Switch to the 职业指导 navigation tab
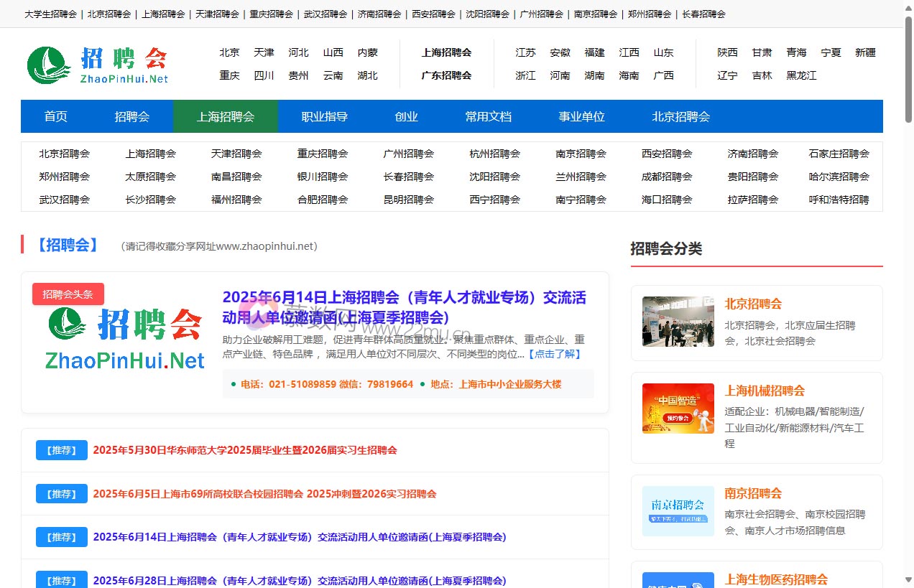Viewport: 914px width, 588px height. (x=323, y=116)
